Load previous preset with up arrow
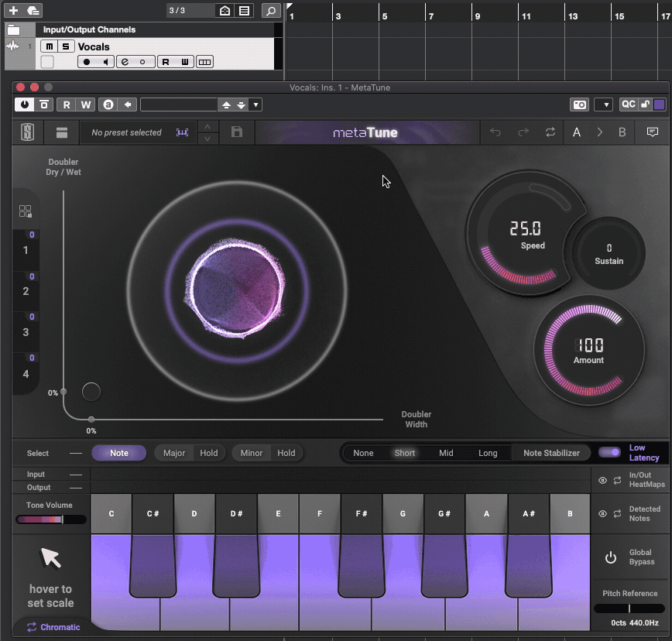The width and height of the screenshot is (672, 641). point(226,105)
